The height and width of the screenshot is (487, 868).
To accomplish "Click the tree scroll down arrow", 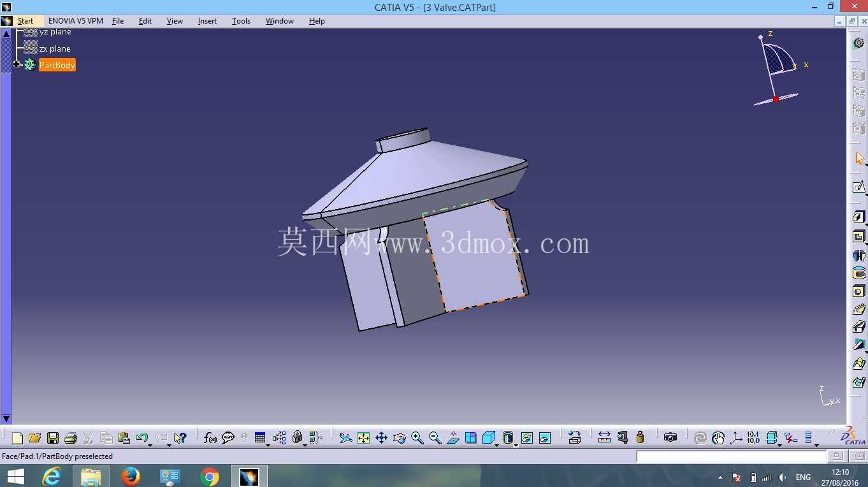I will 6,419.
